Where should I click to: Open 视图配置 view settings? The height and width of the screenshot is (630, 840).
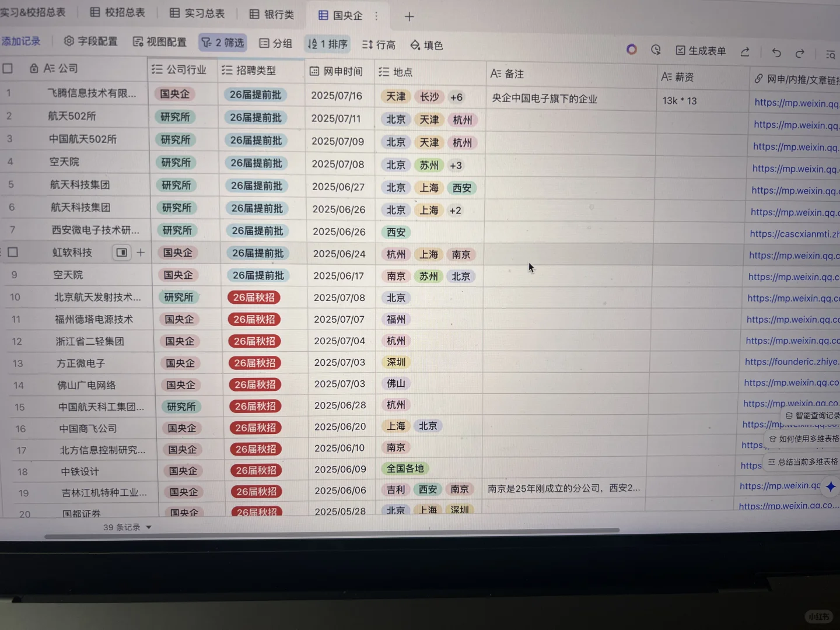click(x=160, y=42)
